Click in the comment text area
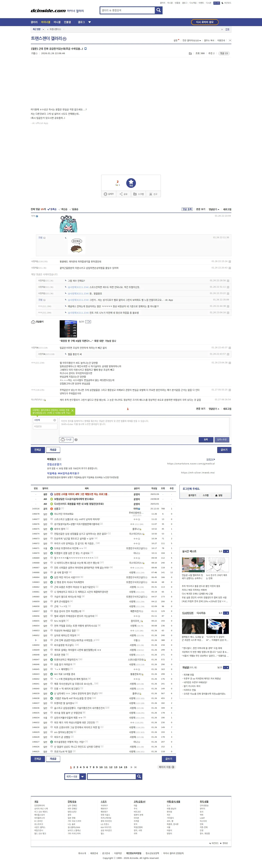Screen dimensions: 262x868 click(144, 426)
